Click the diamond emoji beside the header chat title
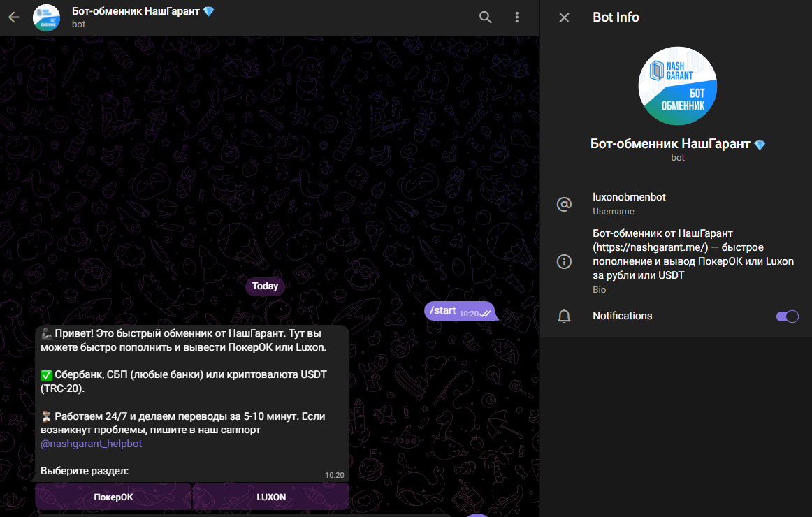This screenshot has width=812, height=517. point(209,11)
